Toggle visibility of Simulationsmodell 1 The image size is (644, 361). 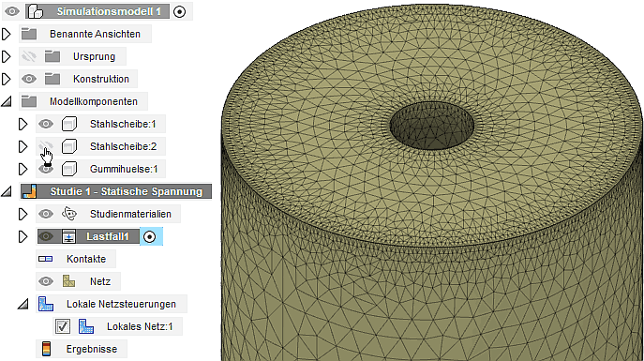pyautogui.click(x=12, y=11)
